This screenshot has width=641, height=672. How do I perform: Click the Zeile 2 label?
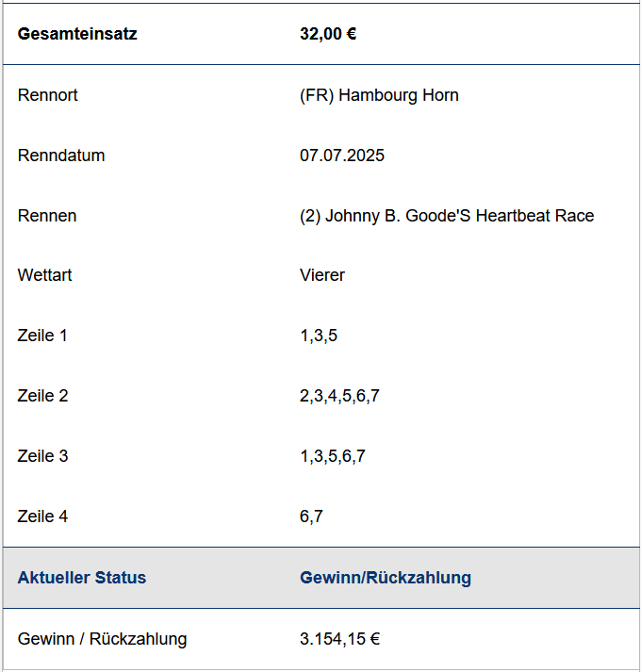point(42,396)
